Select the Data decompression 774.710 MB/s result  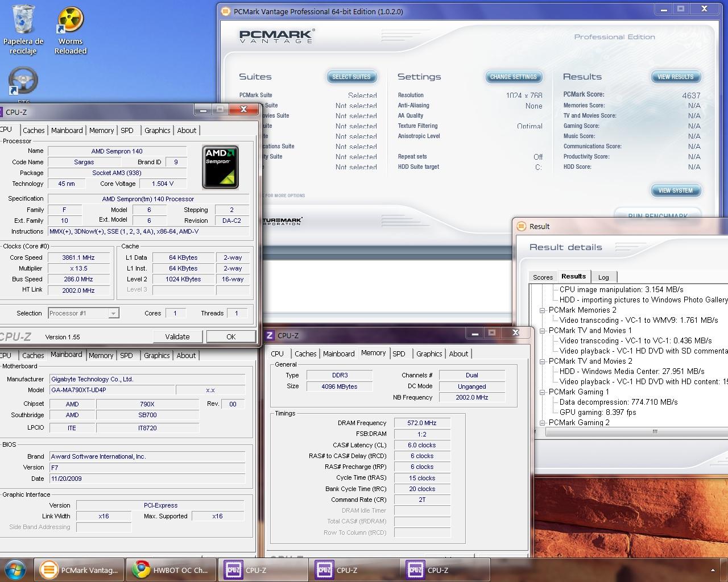click(618, 402)
